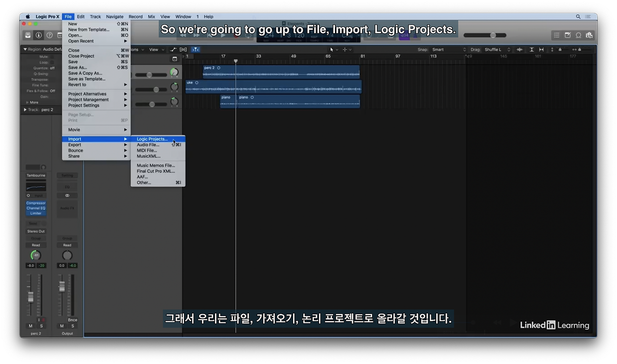Check the Region Mute checkbox
Image resolution: width=617 pixels, height=364 pixels.
tap(52, 57)
